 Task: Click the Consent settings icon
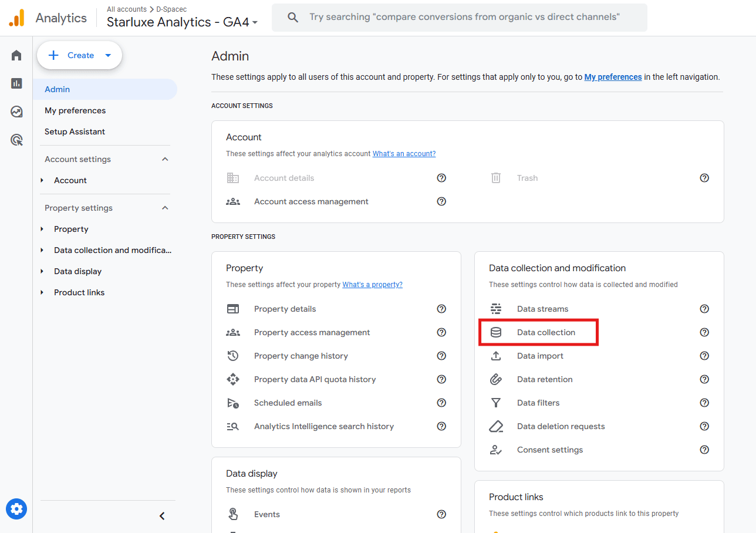point(496,450)
